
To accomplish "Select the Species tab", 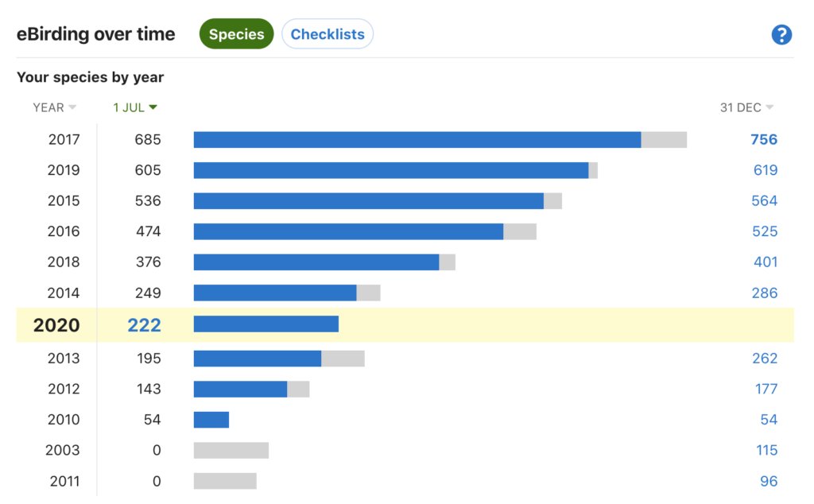I will pos(237,33).
